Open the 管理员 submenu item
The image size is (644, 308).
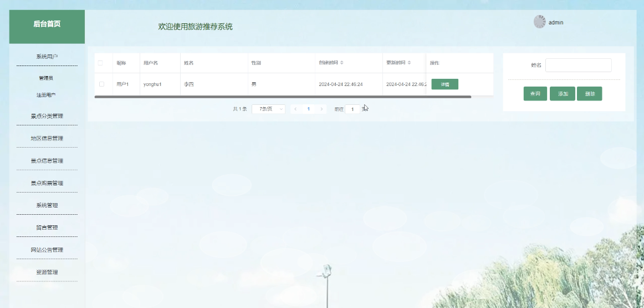(46, 78)
